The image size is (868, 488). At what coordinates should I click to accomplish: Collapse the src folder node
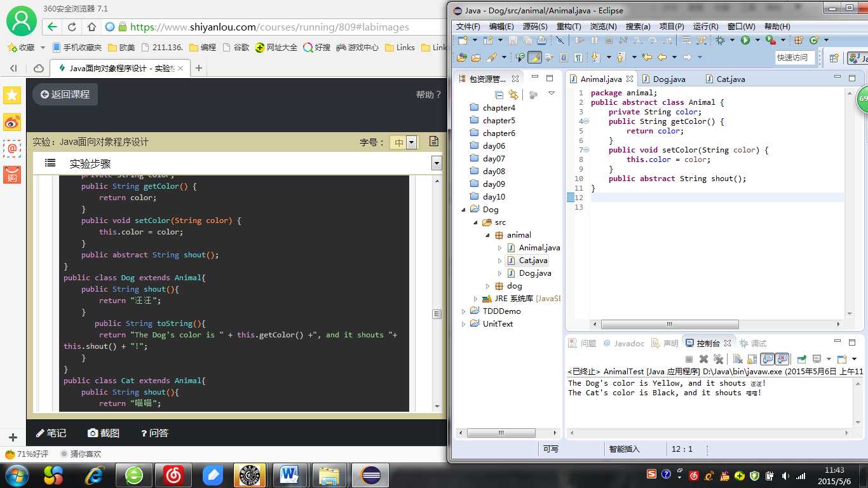476,222
